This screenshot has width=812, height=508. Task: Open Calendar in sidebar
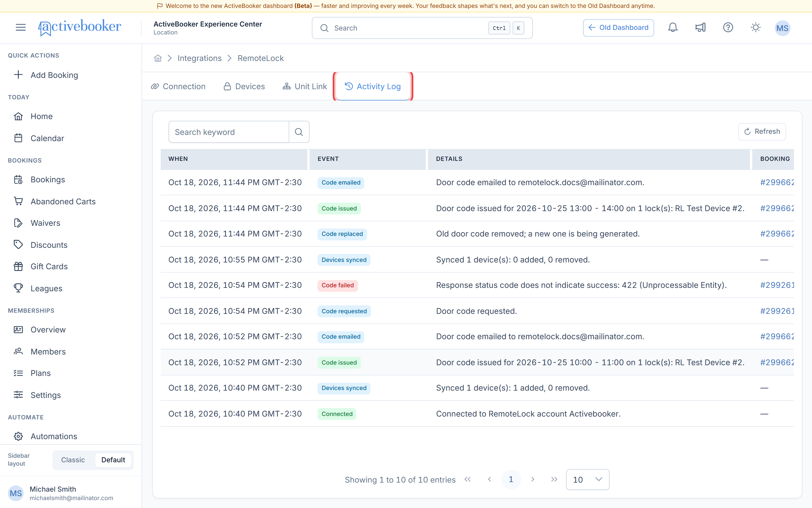[x=71, y=138]
